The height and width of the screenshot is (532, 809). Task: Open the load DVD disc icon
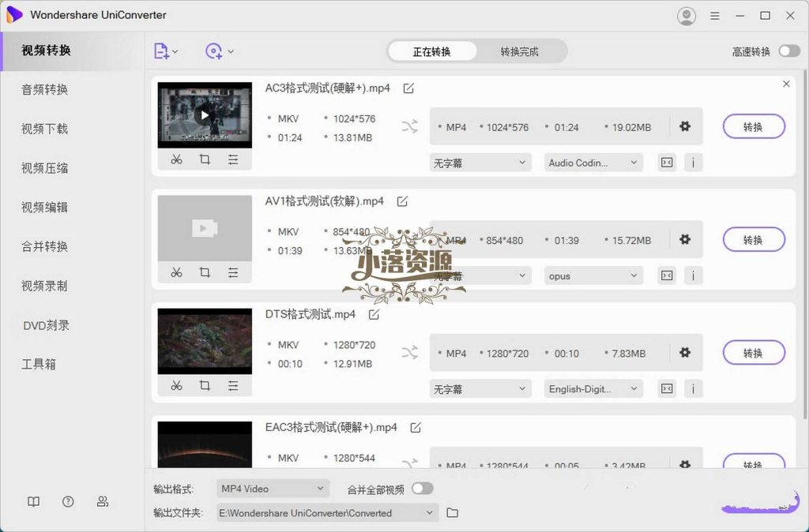click(213, 51)
